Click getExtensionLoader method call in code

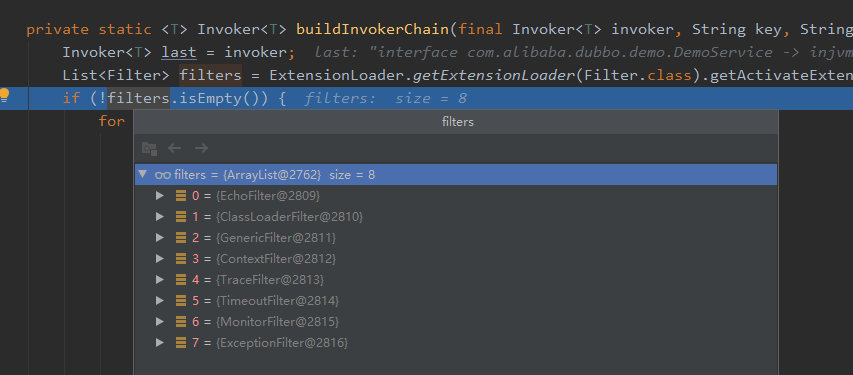click(x=493, y=75)
